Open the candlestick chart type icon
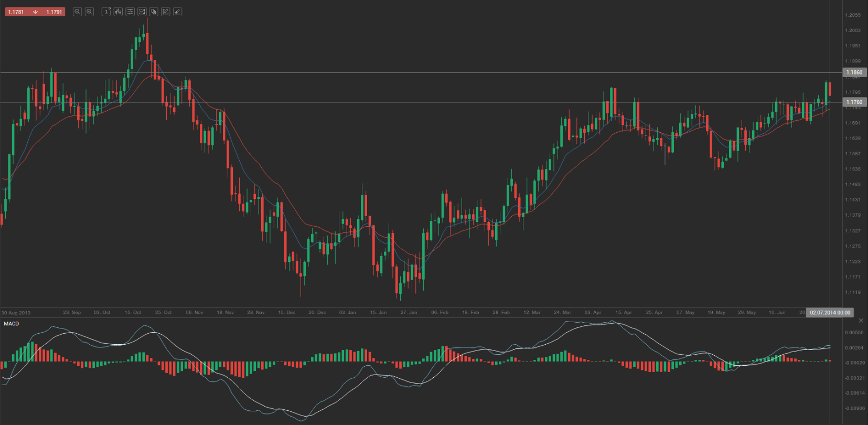Screen dimensions: 868x425 118,12
